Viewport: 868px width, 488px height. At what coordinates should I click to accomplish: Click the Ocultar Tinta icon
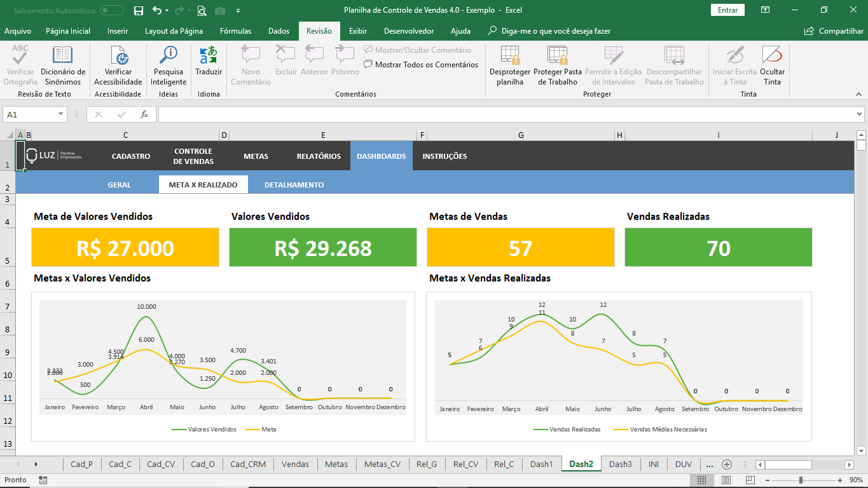772,55
